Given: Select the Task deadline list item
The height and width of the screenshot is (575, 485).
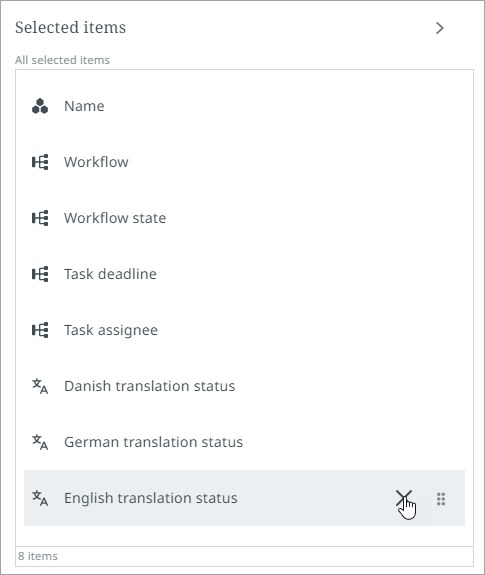Looking at the screenshot, I should point(245,274).
